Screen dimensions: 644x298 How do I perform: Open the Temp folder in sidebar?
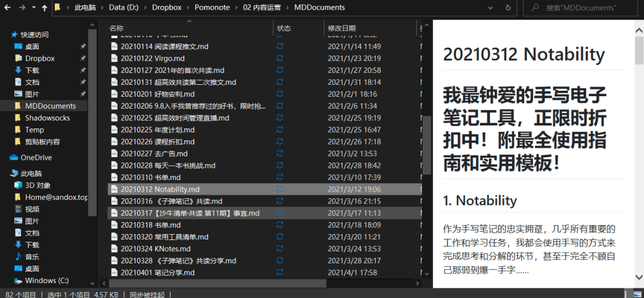pos(35,130)
